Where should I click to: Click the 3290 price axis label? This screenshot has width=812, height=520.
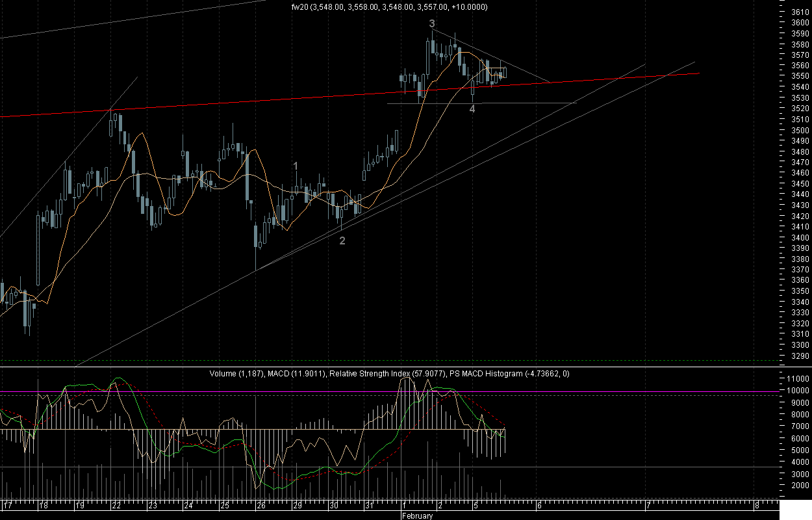pyautogui.click(x=800, y=356)
